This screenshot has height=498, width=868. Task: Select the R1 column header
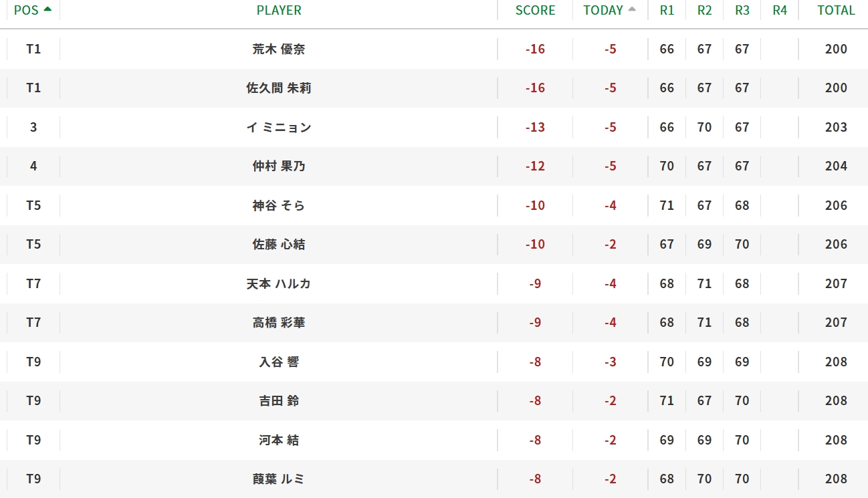click(667, 10)
